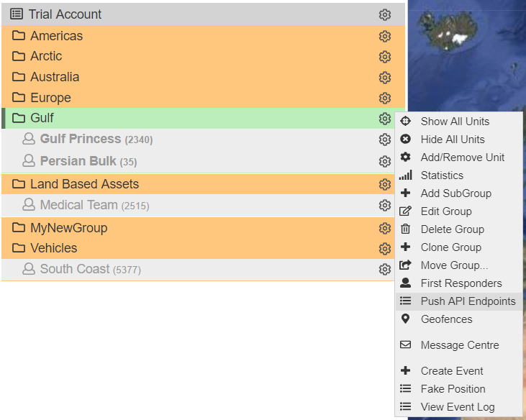The width and height of the screenshot is (526, 420).
Task: Select the Medical Team (2515) unit
Action: 94,205
